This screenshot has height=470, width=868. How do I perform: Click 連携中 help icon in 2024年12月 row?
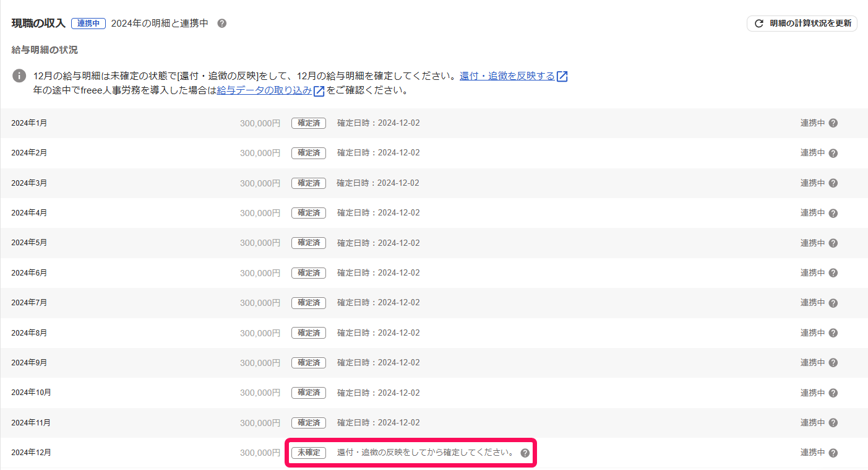[833, 453]
